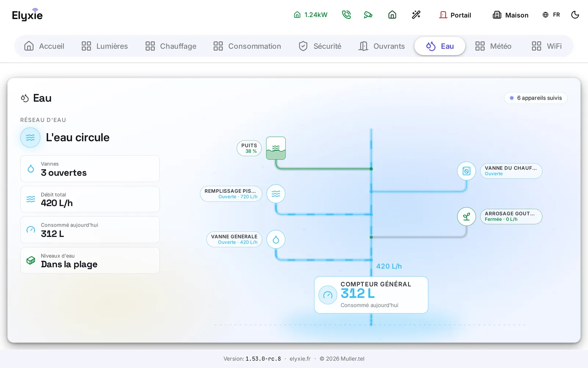This screenshot has width=588, height=368.
Task: Select the Vanne Générale label
Action: pyautogui.click(x=234, y=240)
